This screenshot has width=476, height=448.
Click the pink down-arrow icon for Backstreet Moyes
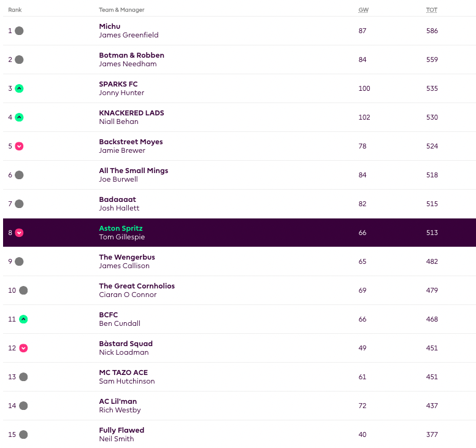click(19, 146)
